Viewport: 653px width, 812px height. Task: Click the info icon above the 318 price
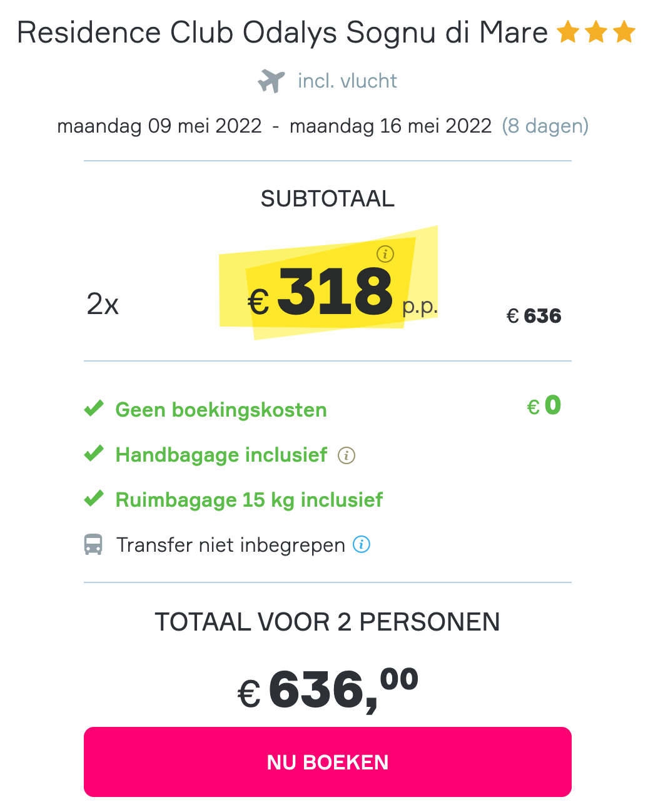[x=385, y=254]
